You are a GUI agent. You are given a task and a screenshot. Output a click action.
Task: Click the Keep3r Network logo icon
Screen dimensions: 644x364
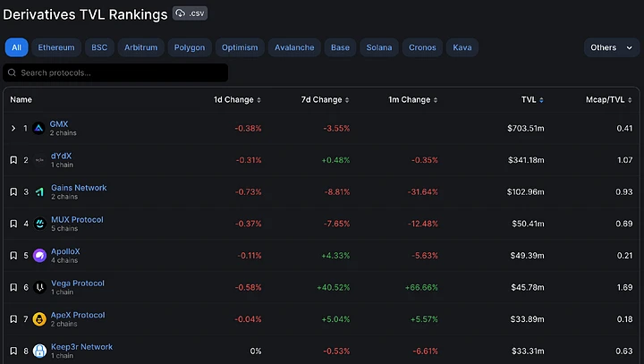39,351
